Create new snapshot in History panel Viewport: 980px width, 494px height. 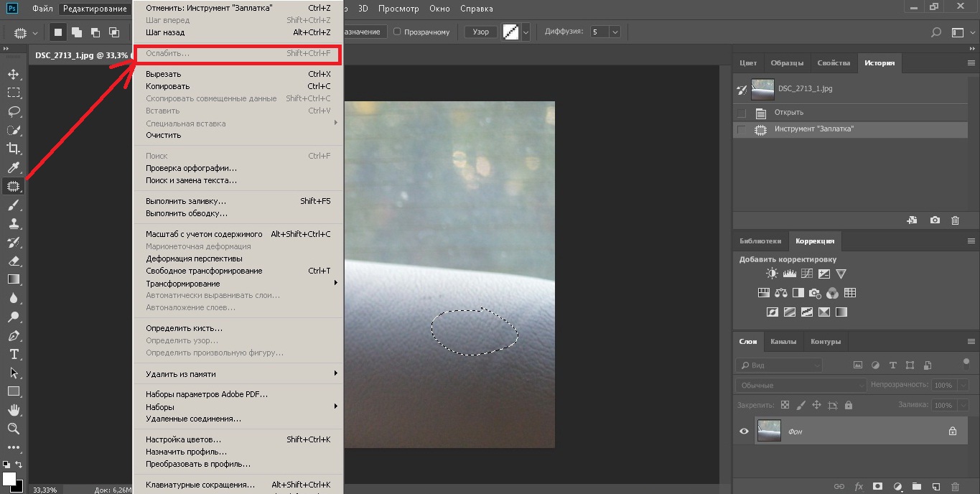pyautogui.click(x=935, y=220)
